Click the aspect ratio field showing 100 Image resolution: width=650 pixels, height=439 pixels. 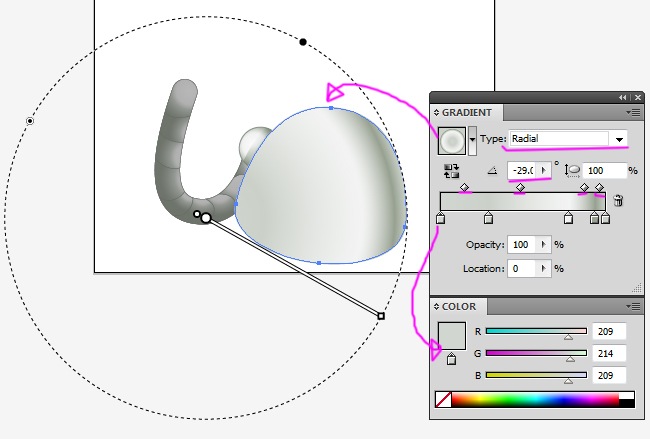coord(604,170)
